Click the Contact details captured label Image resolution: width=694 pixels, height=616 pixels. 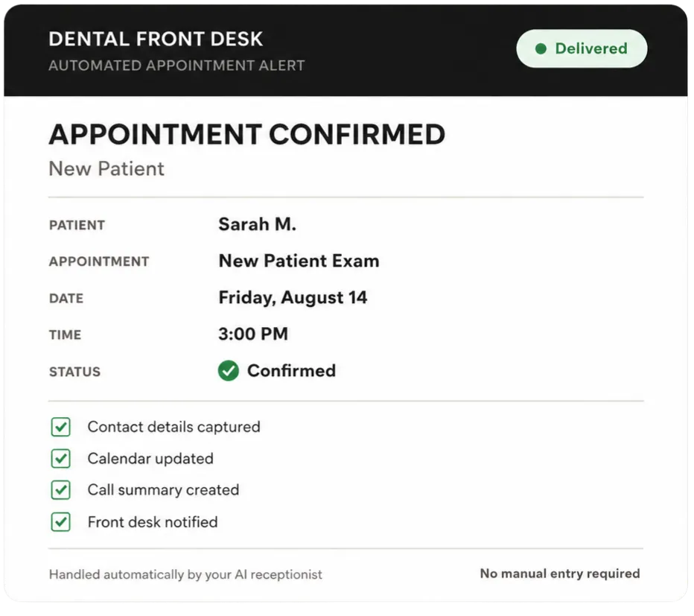coord(174,428)
